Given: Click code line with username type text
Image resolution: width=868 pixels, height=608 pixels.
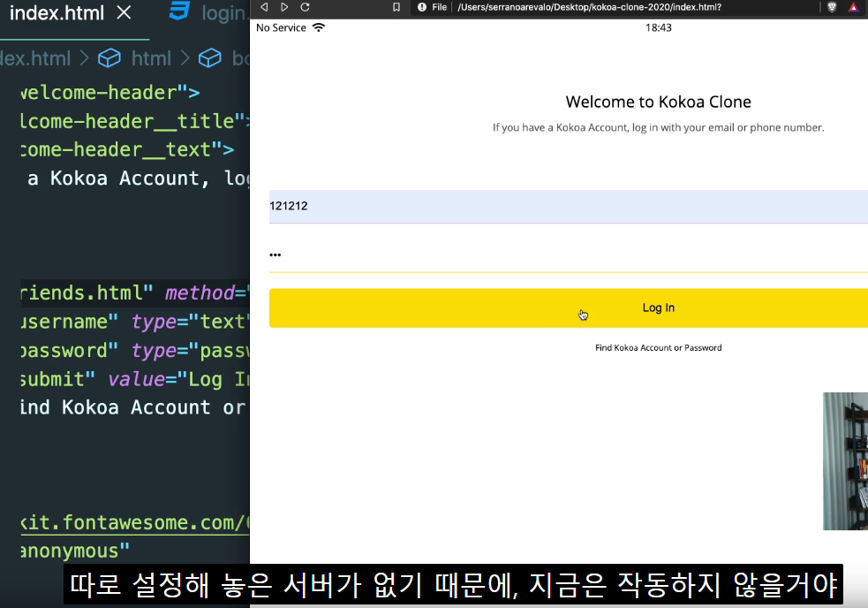Looking at the screenshot, I should point(134,322).
